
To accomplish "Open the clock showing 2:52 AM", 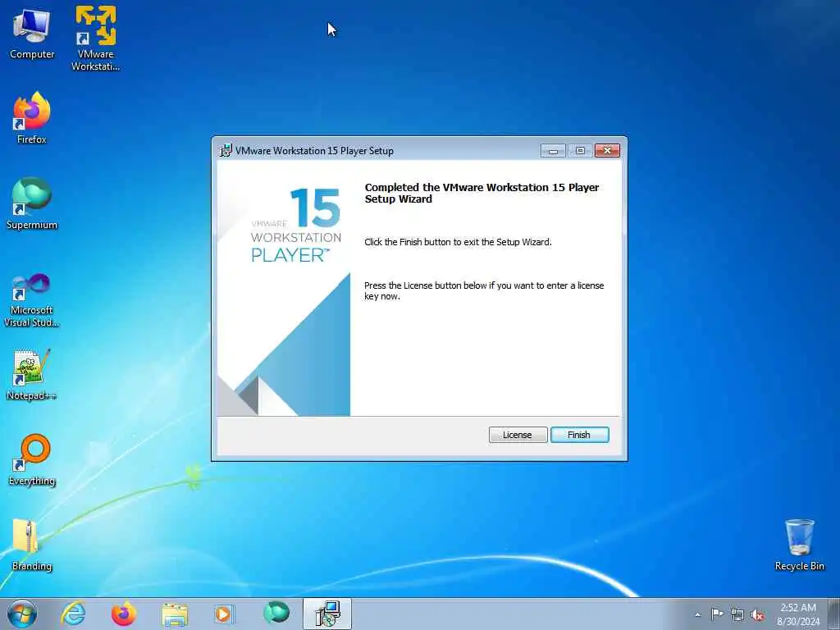I will tap(798, 614).
